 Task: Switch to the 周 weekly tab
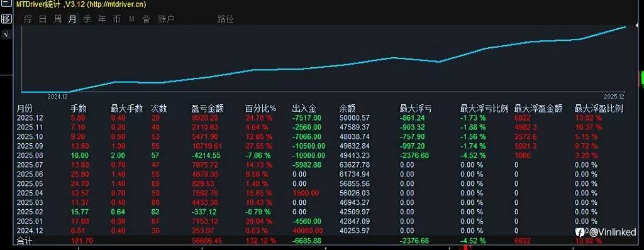[x=58, y=19]
